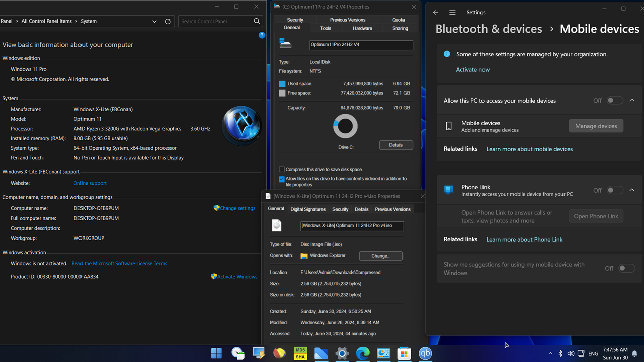This screenshot has width=644, height=362.
Task: Enable Compress this drive to save disk space
Action: (x=282, y=169)
